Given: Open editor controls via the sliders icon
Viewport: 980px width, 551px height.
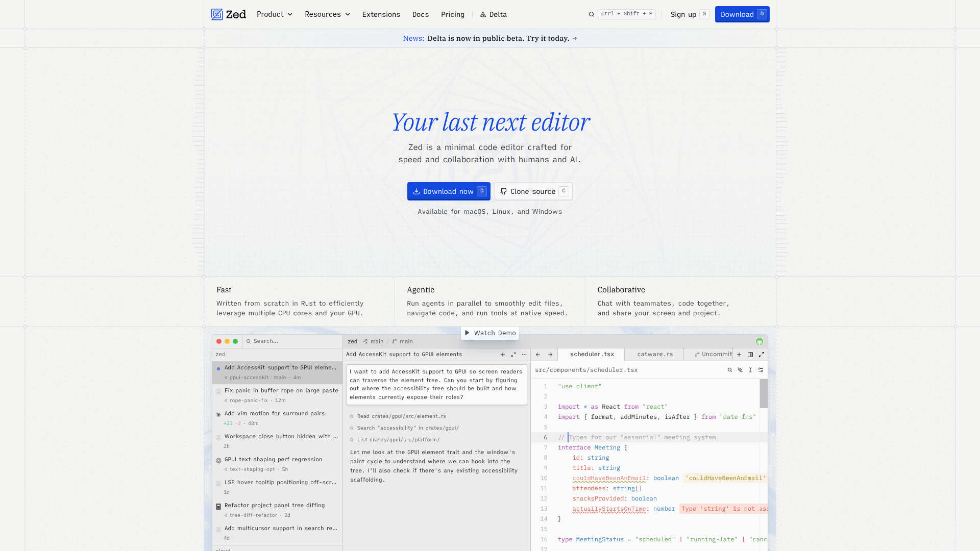Looking at the screenshot, I should 761,370.
